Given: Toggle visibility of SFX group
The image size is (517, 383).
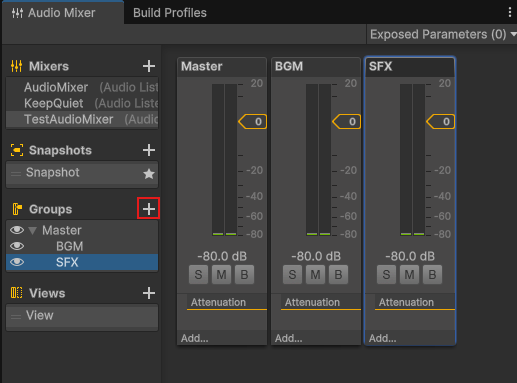Looking at the screenshot, I should (17, 262).
